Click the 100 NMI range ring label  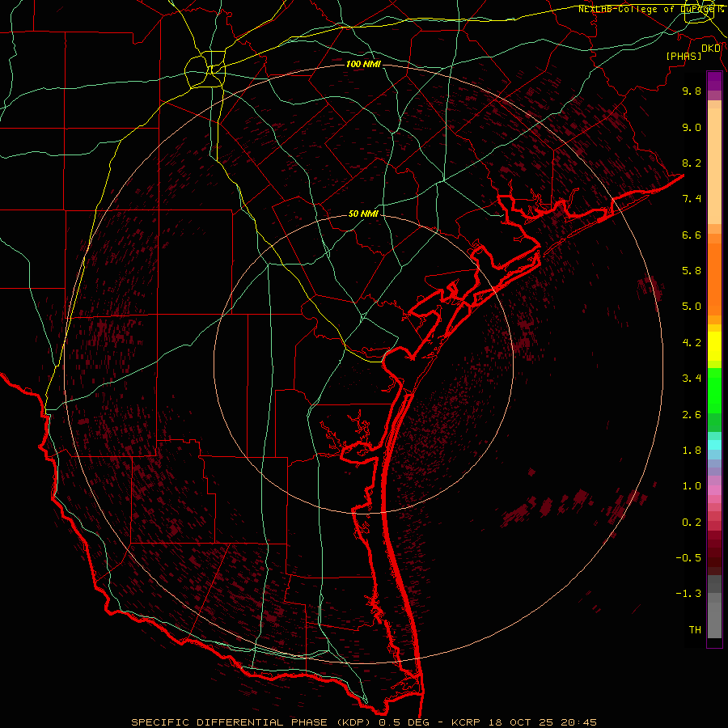(x=363, y=64)
